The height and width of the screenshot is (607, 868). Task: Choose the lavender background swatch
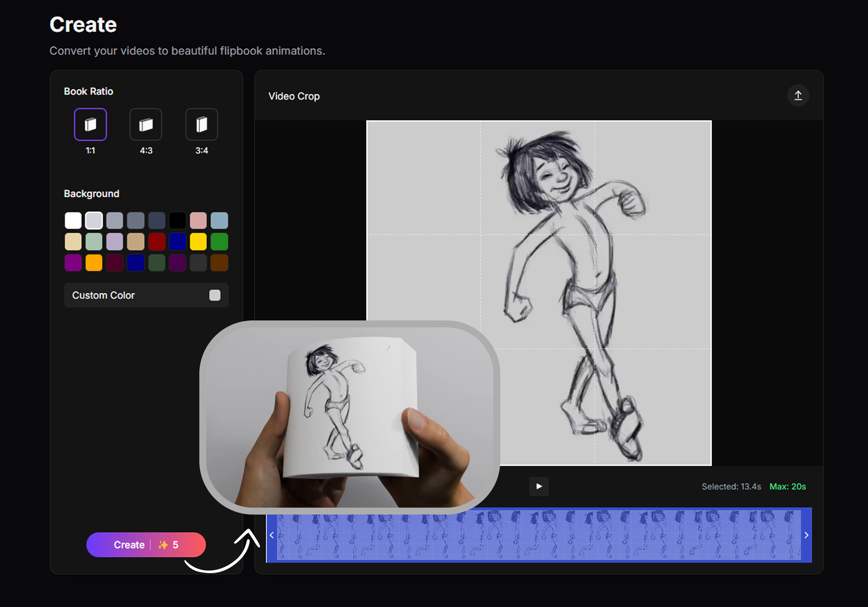click(114, 242)
